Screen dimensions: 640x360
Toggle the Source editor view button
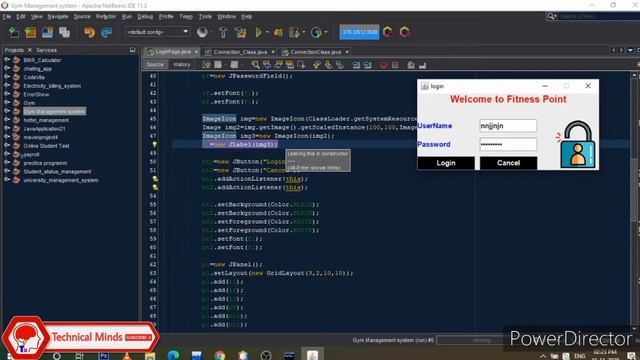coord(155,64)
